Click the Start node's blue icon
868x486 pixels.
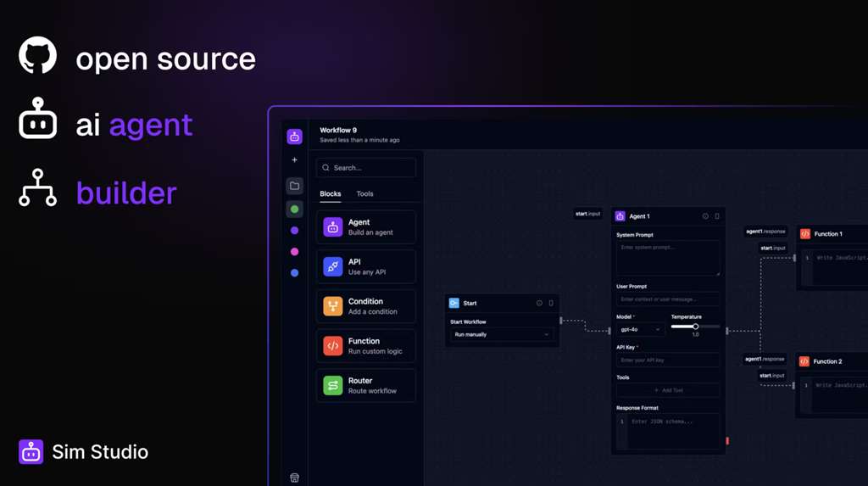coord(454,303)
